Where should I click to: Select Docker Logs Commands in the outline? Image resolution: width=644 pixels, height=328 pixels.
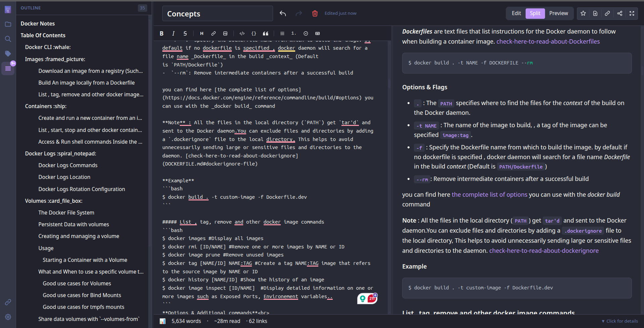click(67, 165)
